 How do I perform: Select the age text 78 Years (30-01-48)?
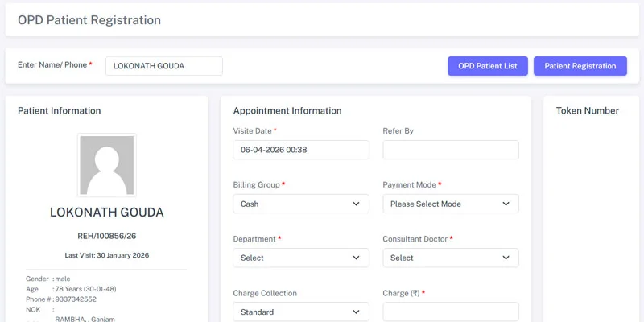coord(86,289)
